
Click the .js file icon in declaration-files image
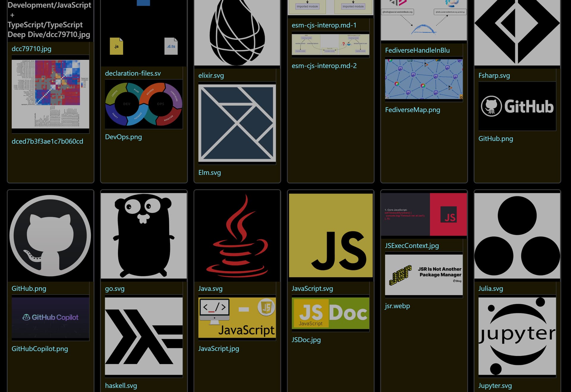pos(116,46)
